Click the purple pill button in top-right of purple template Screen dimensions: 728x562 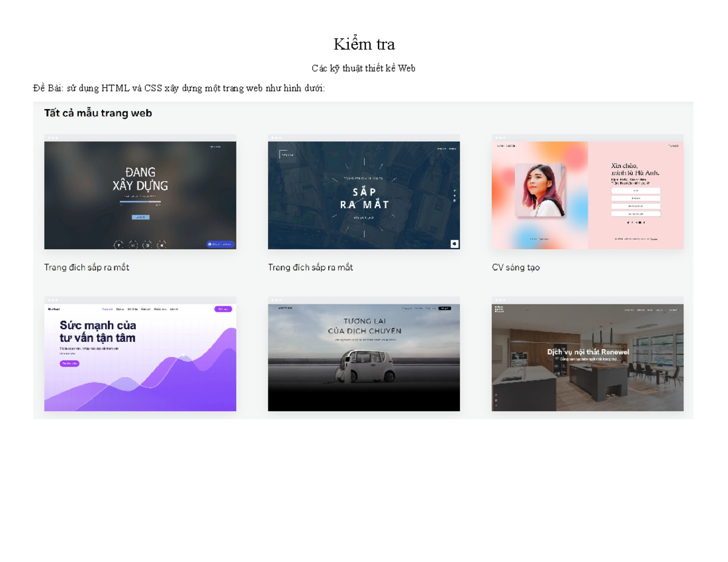pyautogui.click(x=223, y=309)
